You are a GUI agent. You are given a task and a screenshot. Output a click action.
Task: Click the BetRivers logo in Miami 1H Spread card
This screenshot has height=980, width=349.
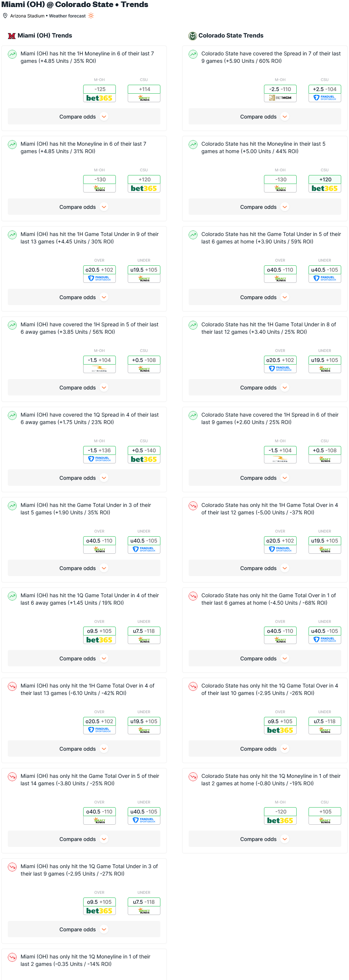[100, 369]
